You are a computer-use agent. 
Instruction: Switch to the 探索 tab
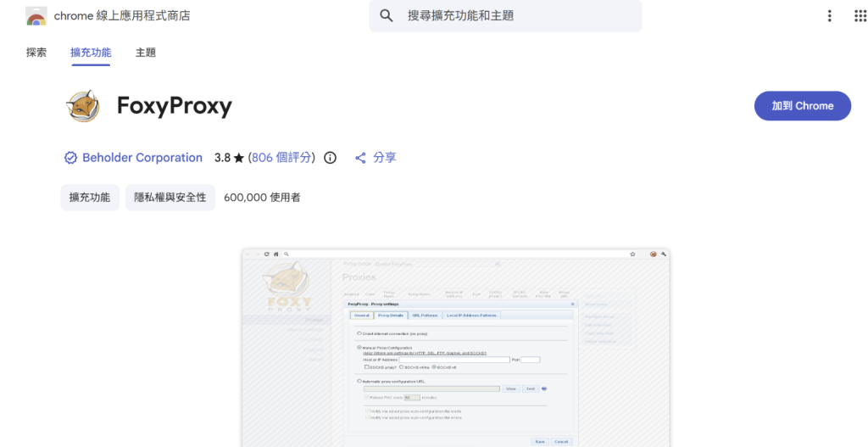[x=36, y=53]
